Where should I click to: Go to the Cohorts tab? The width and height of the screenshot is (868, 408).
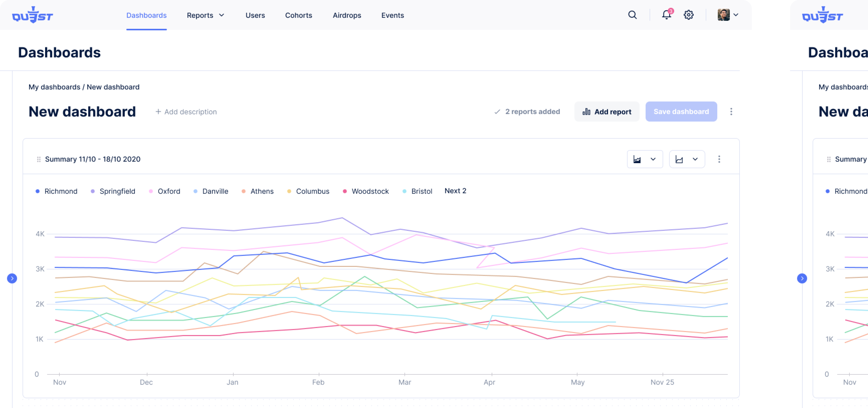[x=299, y=15]
